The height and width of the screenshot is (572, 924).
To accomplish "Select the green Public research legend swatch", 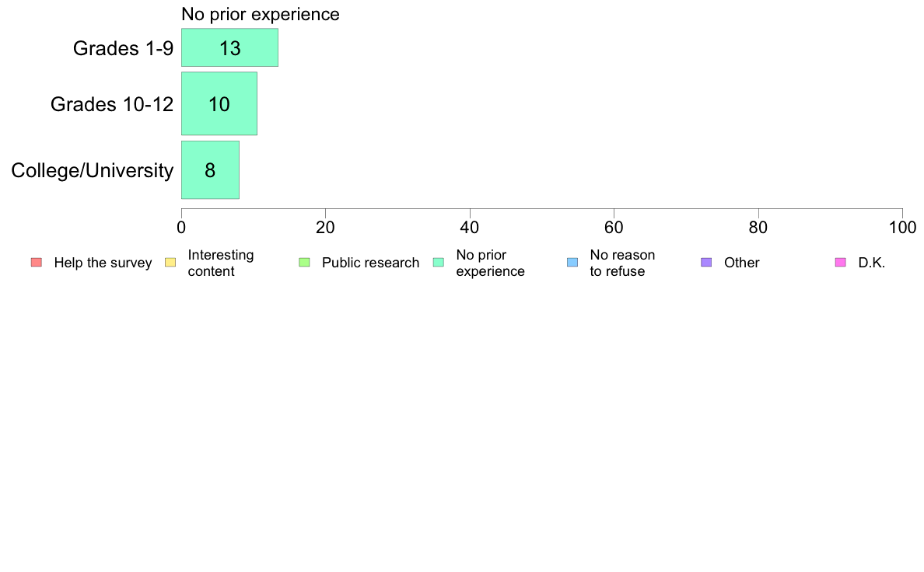I will pos(304,263).
